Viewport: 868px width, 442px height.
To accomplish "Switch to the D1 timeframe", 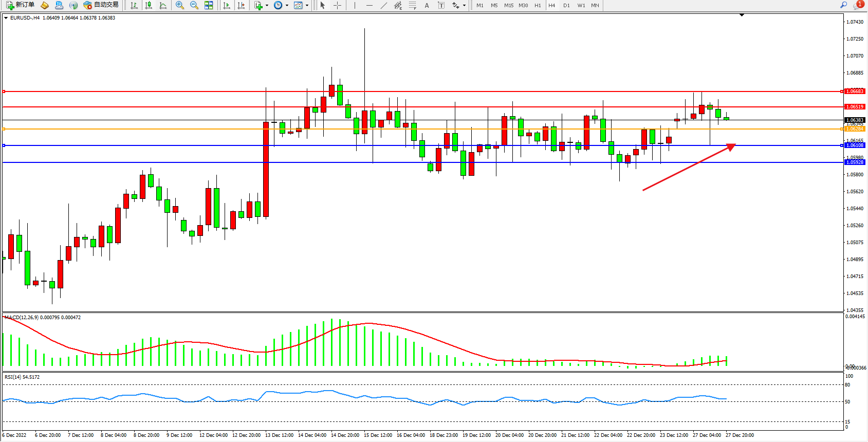I will click(x=566, y=5).
